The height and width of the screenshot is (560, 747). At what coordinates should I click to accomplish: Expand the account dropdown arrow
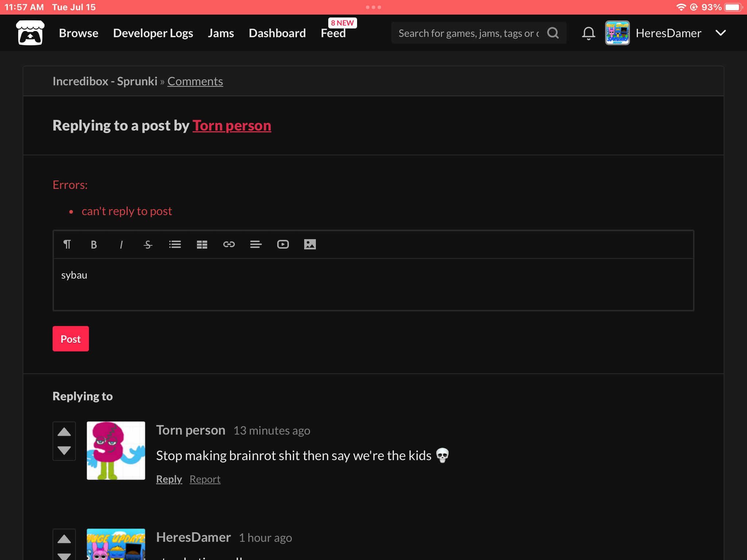(x=721, y=33)
